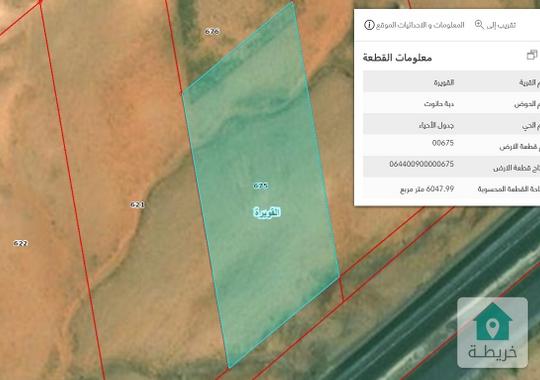This screenshot has width=540, height=380.
Task: Click the copy icon beside معلومات القطعة
Action: 532,55
